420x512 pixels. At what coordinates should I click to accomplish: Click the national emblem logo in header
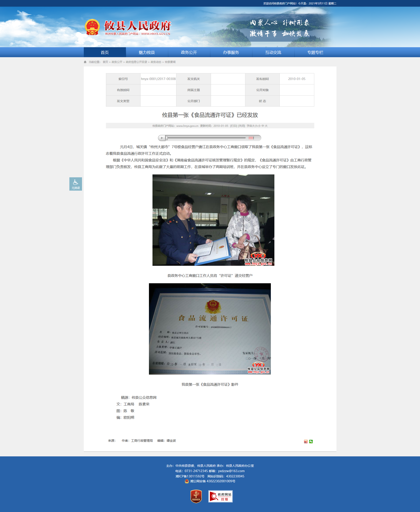click(92, 27)
